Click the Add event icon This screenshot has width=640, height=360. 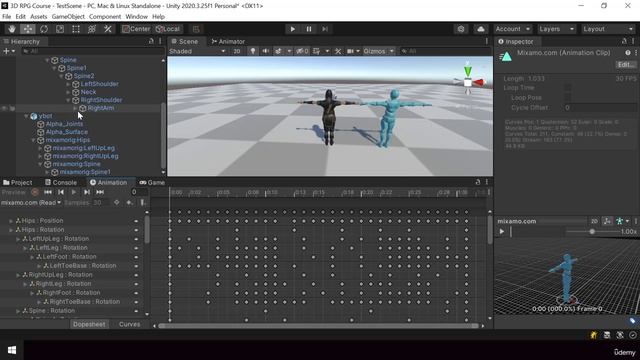(129, 202)
